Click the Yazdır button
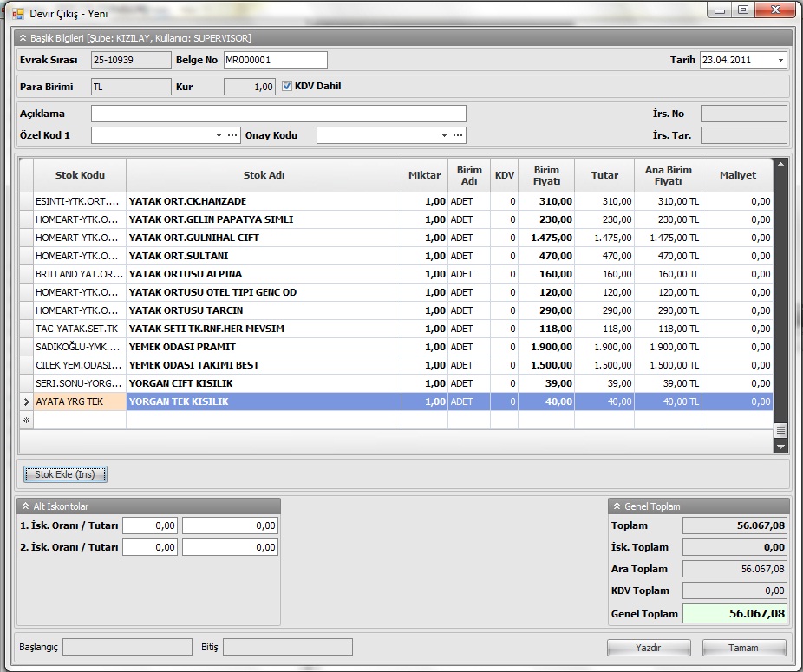803x672 pixels. pyautogui.click(x=649, y=648)
